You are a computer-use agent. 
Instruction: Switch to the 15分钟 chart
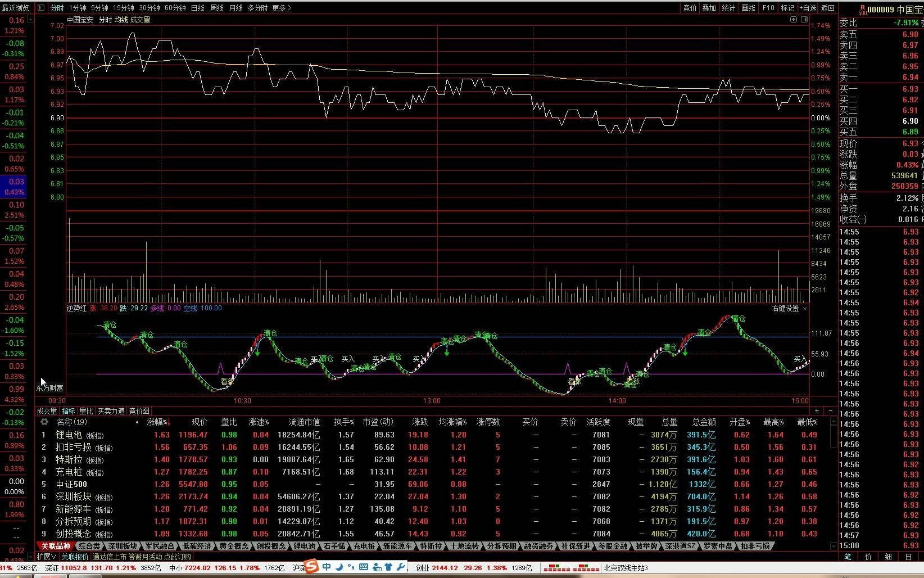(124, 8)
